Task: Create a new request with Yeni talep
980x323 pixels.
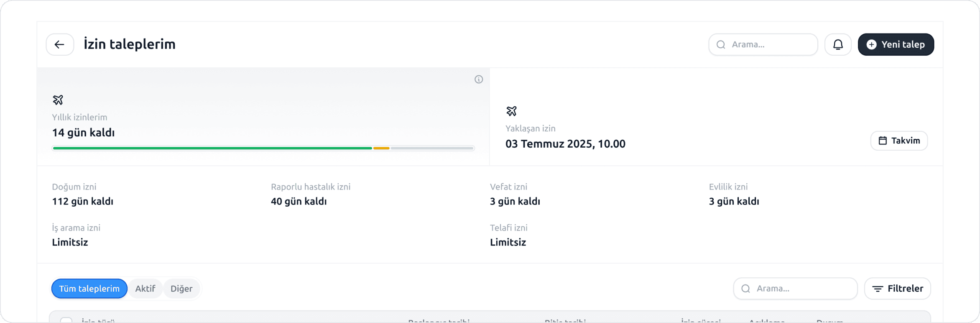Action: (896, 44)
